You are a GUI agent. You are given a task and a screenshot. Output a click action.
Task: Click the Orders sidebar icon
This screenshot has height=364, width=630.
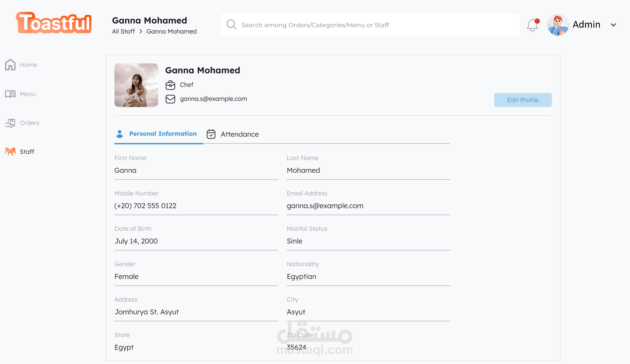[x=10, y=123]
